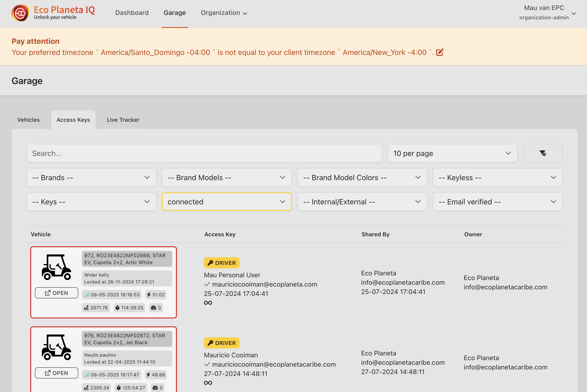Click the stopwatch badge 114:38:25

(129, 308)
